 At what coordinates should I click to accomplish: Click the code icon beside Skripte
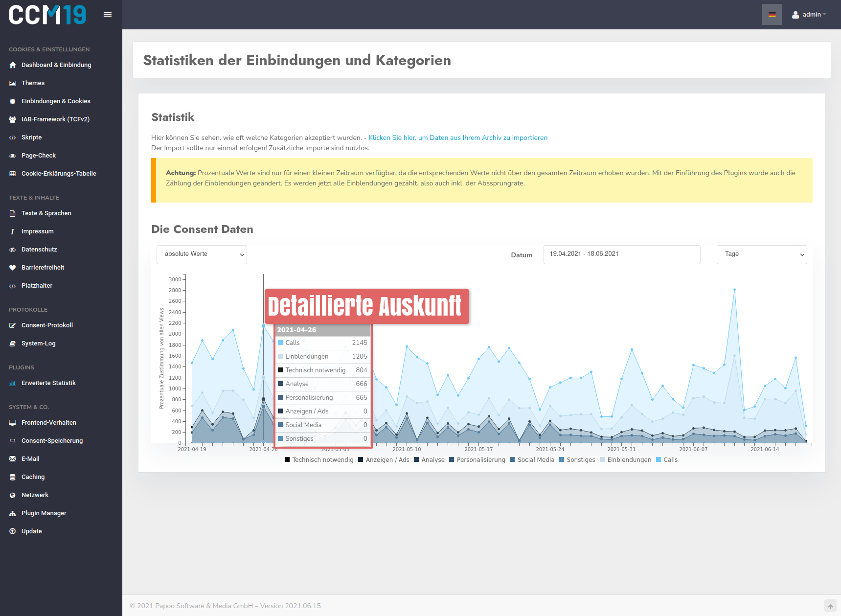coord(13,137)
